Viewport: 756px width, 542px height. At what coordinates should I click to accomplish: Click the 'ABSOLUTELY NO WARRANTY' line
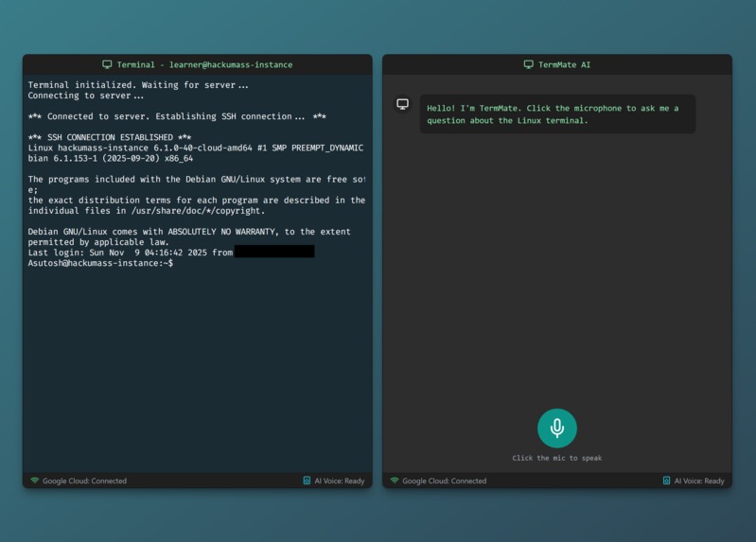point(189,232)
